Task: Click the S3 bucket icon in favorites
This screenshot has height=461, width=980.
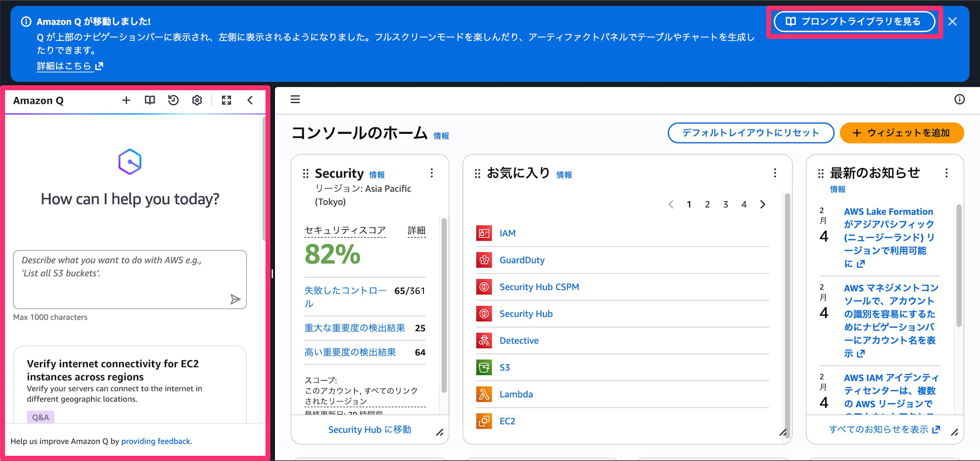Action: (x=484, y=367)
